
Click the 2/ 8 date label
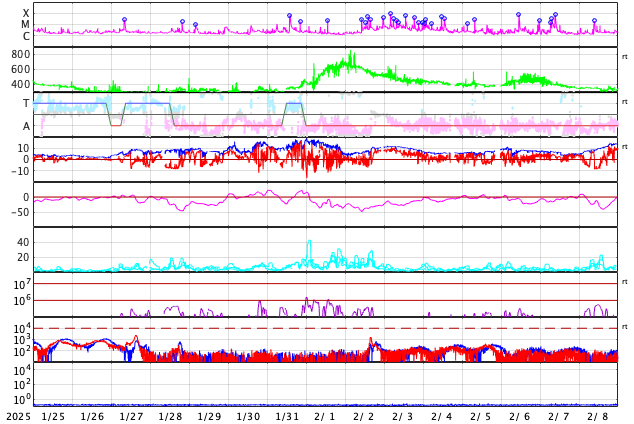(x=598, y=417)
